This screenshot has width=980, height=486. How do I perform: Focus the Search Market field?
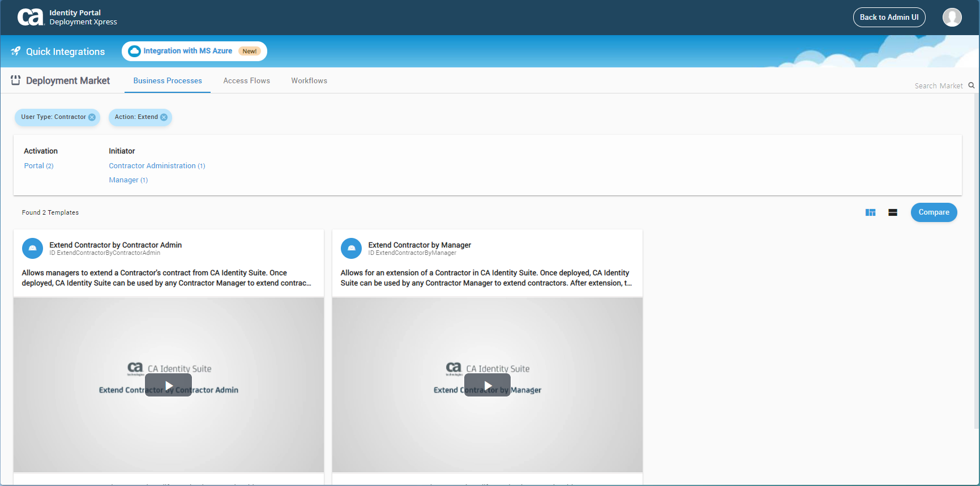coord(939,86)
